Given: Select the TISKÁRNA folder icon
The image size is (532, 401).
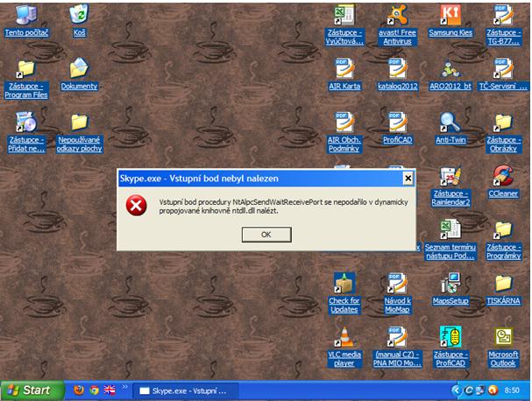Looking at the screenshot, I should click(x=502, y=284).
